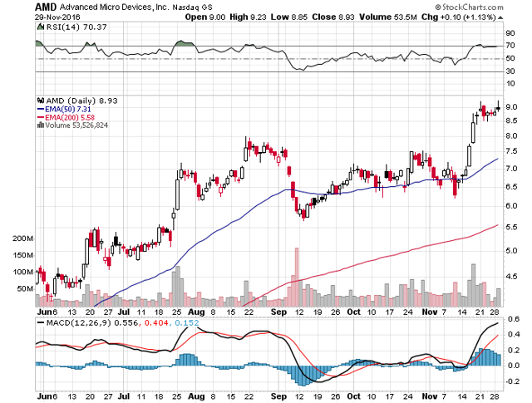The width and height of the screenshot is (532, 403).
Task: Click the 10 label on the RSI axis
Action: pos(510,83)
